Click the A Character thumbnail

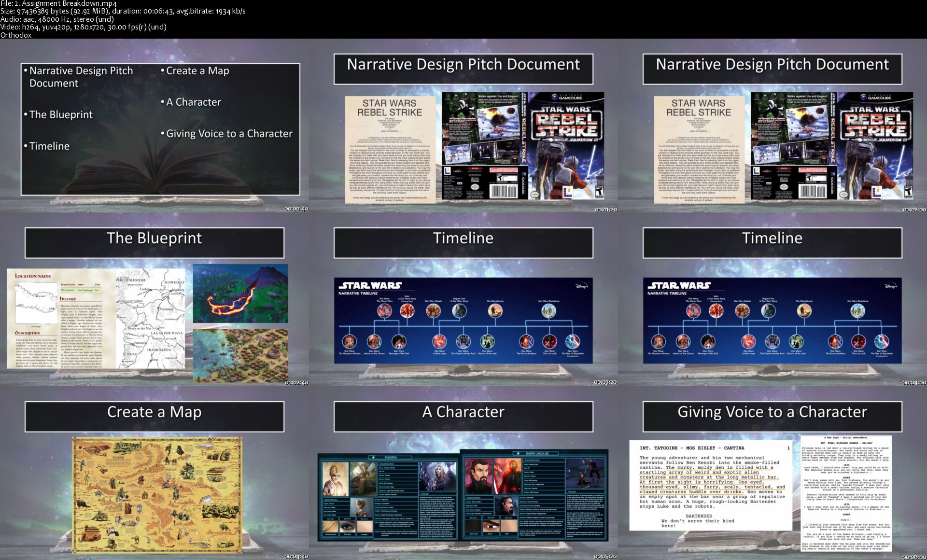point(463,473)
